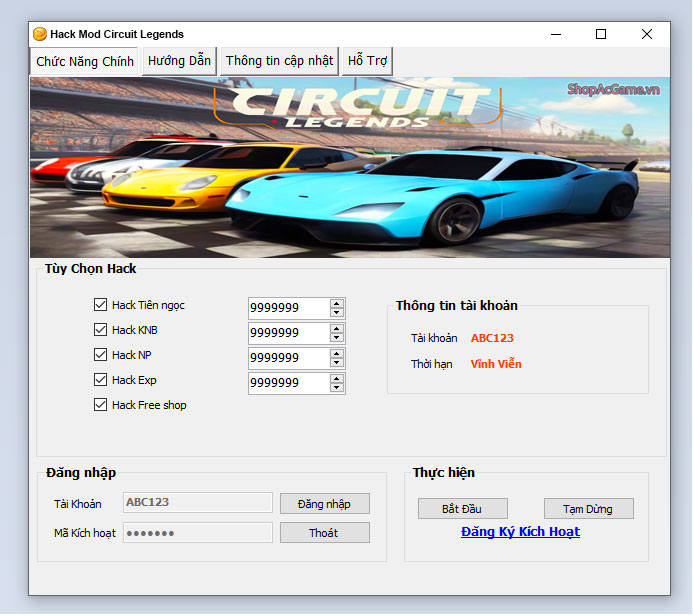Screen dimensions: 693x616
Task: Decrease the Hack Exp value with down arrow
Action: [x=337, y=388]
